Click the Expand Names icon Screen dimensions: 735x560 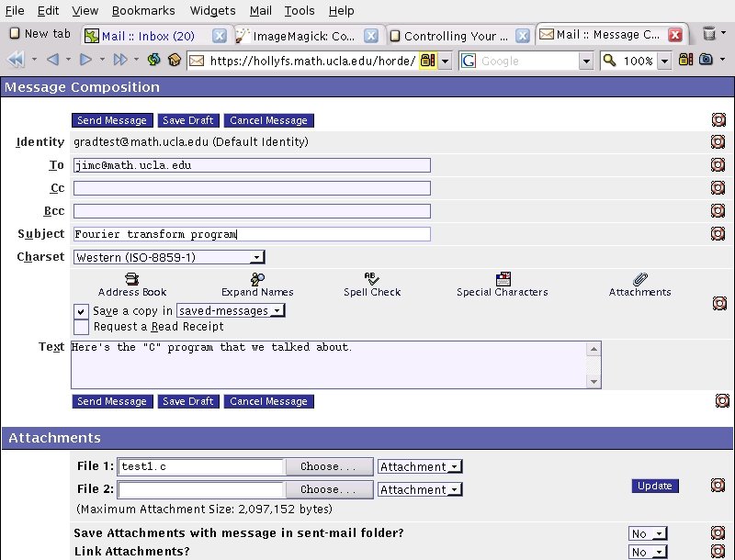pyautogui.click(x=257, y=278)
